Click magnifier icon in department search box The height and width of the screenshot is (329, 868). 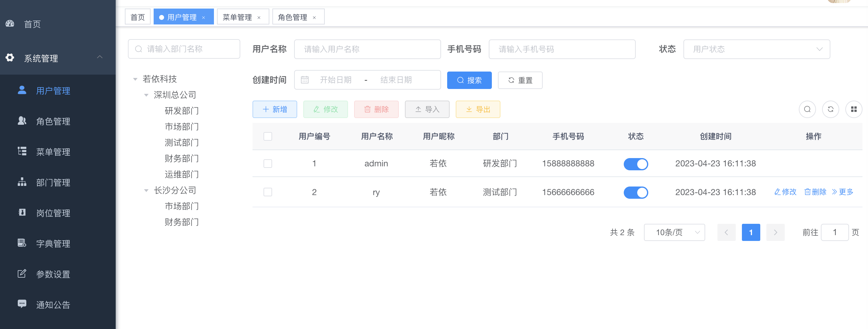[138, 49]
